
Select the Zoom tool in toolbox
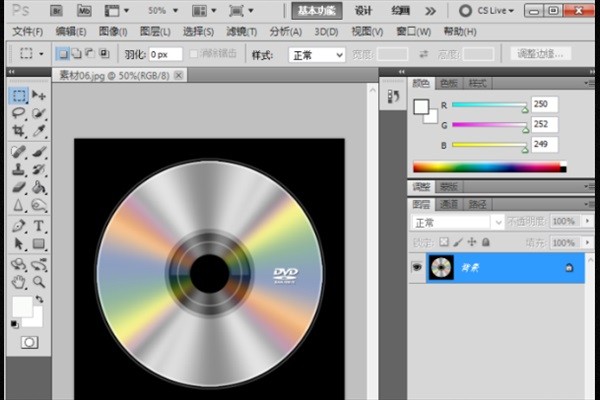[39, 282]
